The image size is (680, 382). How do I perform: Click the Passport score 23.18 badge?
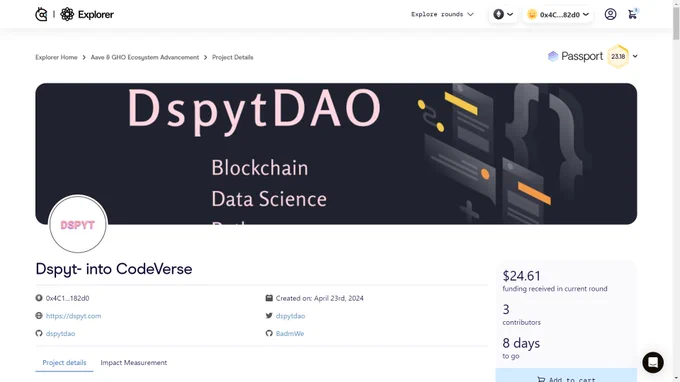point(618,56)
